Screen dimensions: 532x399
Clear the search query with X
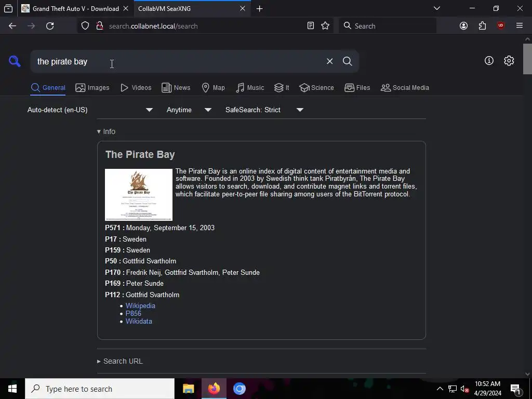click(x=329, y=61)
